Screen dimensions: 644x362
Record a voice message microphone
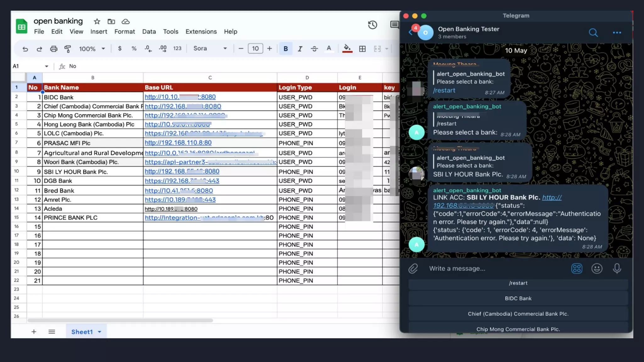pos(617,269)
